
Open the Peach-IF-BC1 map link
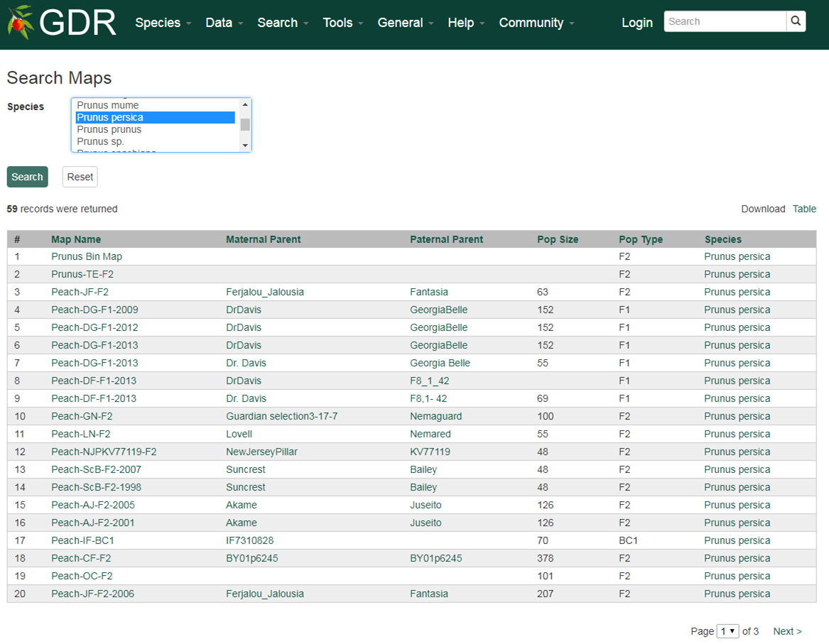82,540
